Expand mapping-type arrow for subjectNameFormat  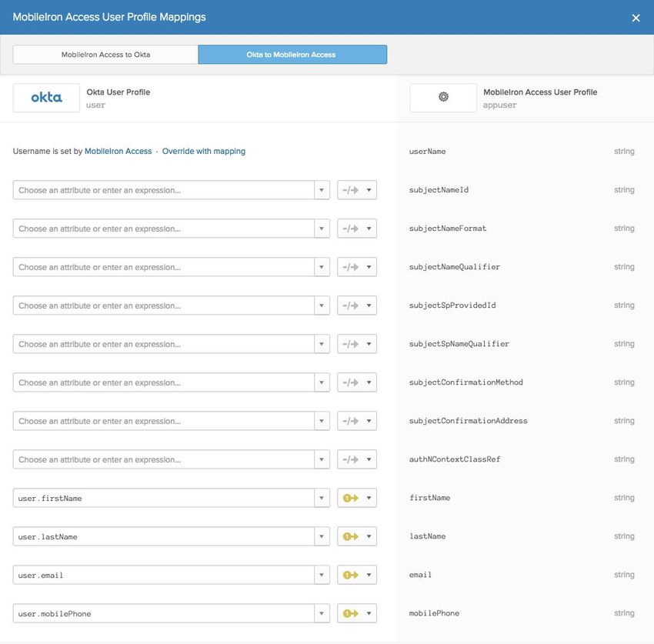click(369, 229)
